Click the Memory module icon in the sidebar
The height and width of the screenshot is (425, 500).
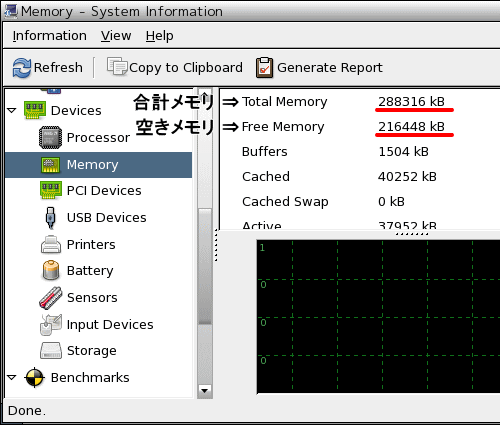[51, 165]
